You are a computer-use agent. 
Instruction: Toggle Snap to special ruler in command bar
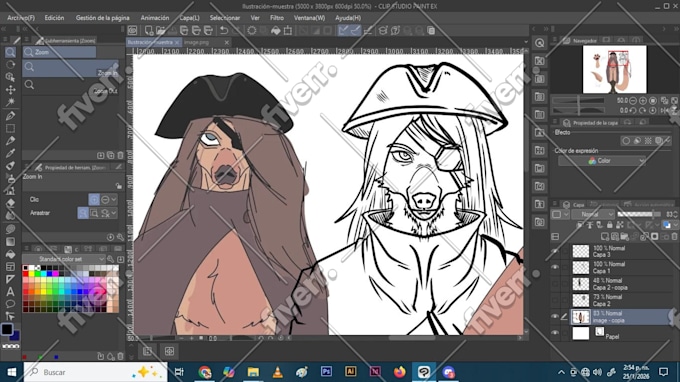click(355, 30)
